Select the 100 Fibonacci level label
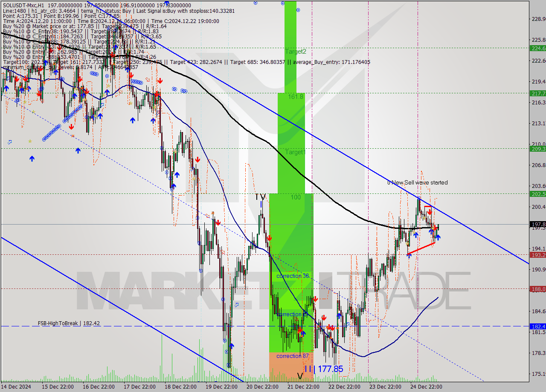546x392 pixels. click(x=296, y=197)
